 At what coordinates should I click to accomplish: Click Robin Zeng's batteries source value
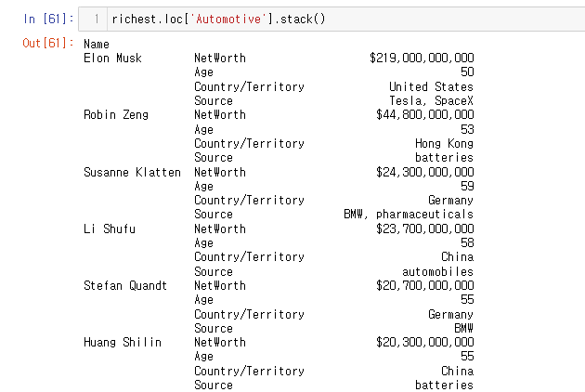point(445,158)
